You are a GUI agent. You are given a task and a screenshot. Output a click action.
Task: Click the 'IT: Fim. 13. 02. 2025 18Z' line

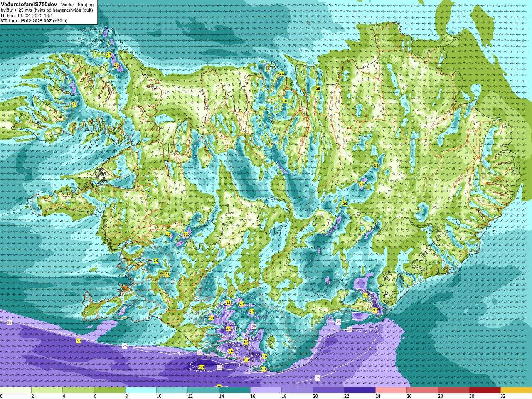tap(26, 15)
